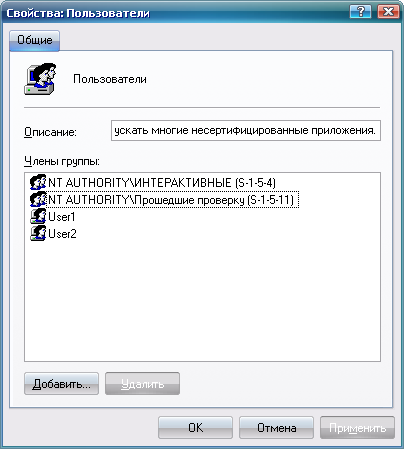
Task: Switch to the Общие tab
Action: click(35, 40)
